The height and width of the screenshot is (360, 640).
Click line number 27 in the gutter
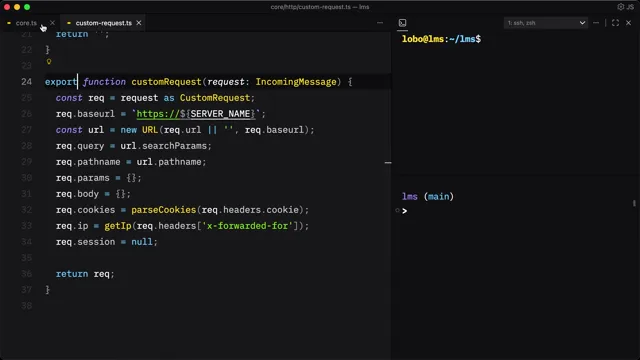point(27,130)
